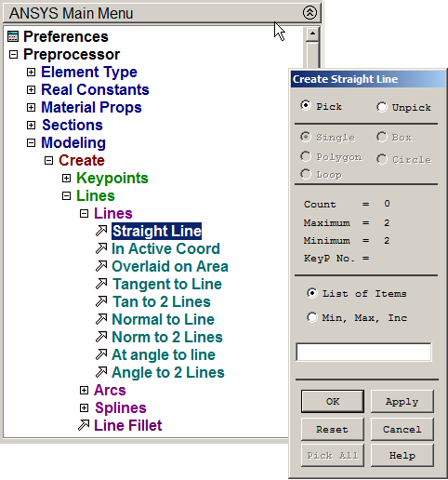Choose the Min, Max, Inc option

[x=312, y=317]
